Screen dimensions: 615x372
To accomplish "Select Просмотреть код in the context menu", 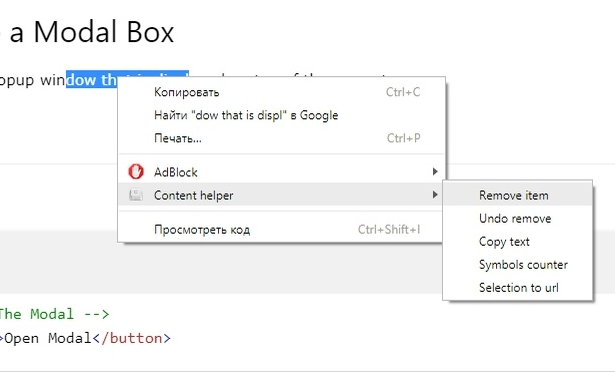I will 281,230.
